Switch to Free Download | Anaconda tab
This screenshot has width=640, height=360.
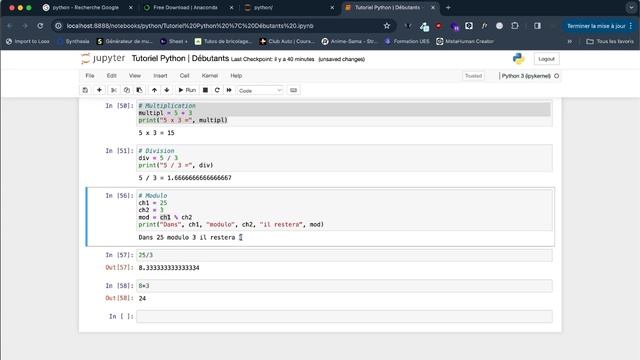[185, 7]
